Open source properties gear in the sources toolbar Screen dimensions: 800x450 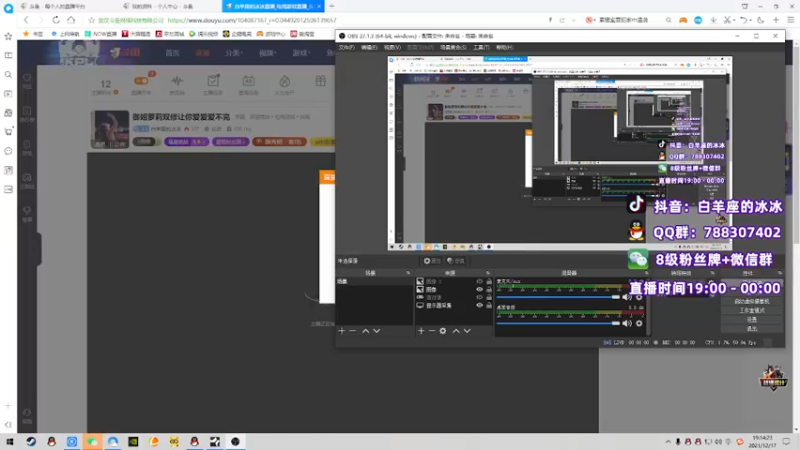tap(443, 331)
